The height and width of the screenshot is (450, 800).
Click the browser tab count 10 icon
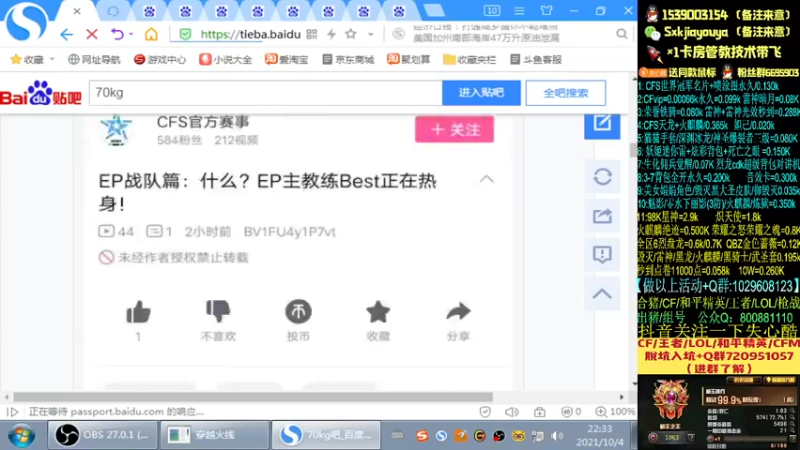pyautogui.click(x=492, y=11)
